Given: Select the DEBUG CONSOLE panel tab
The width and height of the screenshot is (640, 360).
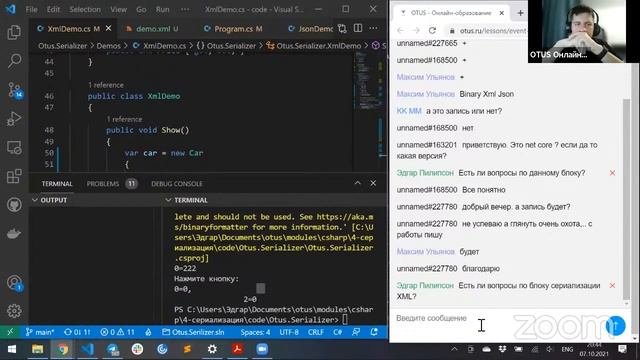Looking at the screenshot, I should pos(177,184).
